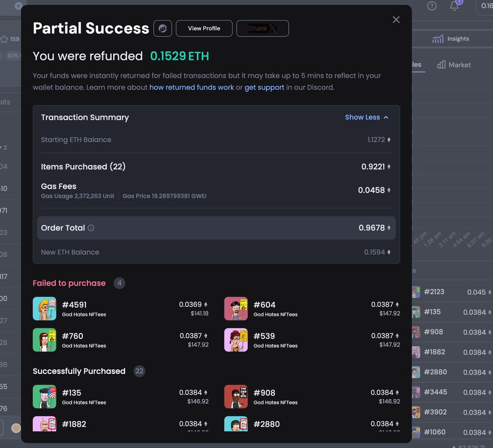Share result on X
Screen dimensions: 493x448
263,28
